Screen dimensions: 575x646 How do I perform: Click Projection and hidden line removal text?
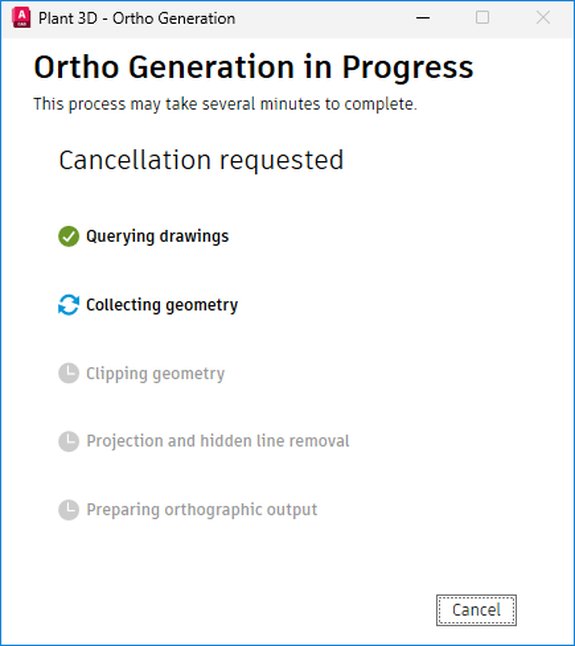click(218, 441)
